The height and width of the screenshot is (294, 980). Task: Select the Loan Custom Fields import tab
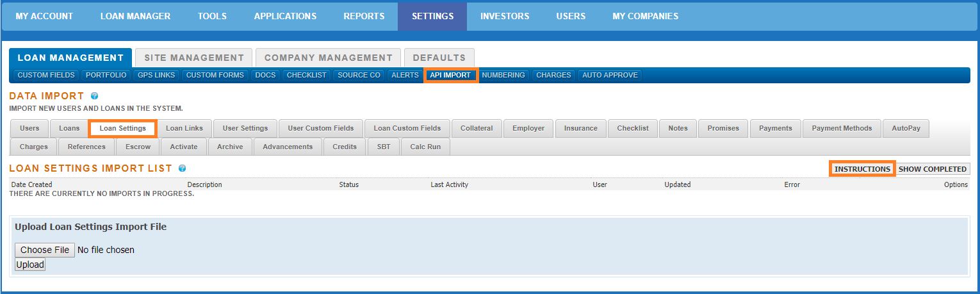click(x=407, y=128)
